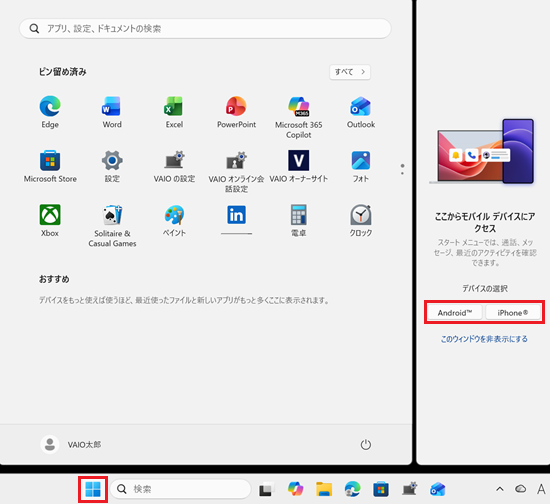
Task: Open Excel from the Start menu
Action: [x=174, y=112]
